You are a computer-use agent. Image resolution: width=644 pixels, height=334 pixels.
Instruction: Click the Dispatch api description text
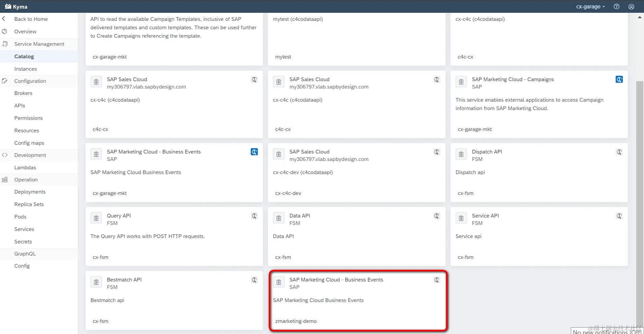470,172
